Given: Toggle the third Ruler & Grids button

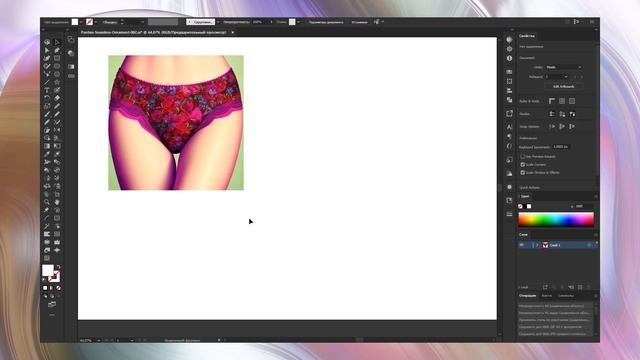Looking at the screenshot, I should click(572, 101).
